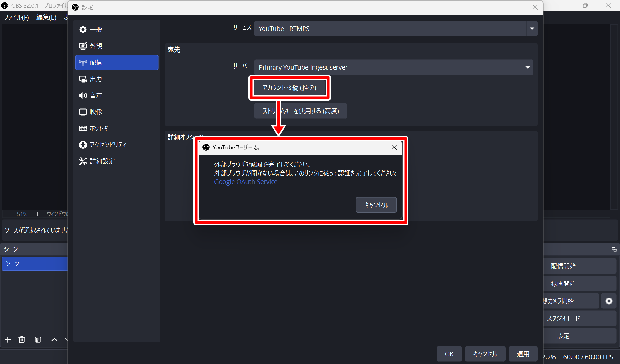Expand the Primary YouTube ingest server dropdown
Screen dimensions: 620x364
[527, 67]
